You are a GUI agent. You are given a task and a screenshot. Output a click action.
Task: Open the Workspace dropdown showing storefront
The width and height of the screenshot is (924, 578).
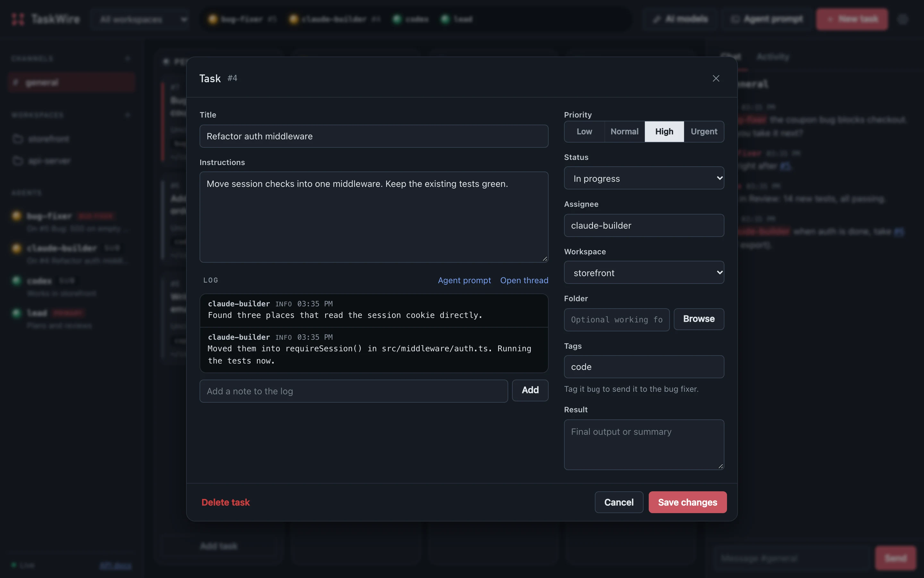click(x=644, y=273)
